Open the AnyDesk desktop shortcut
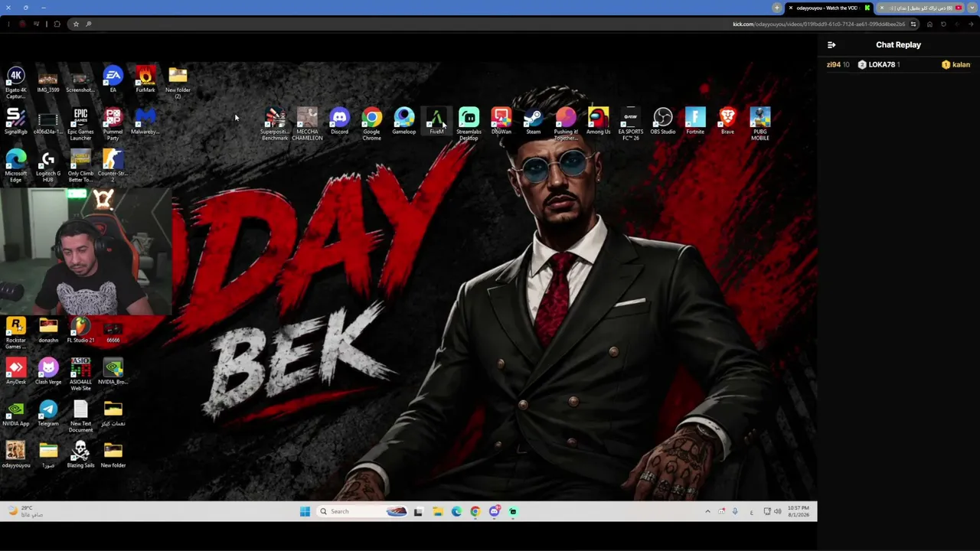The height and width of the screenshot is (551, 980). coord(15,370)
